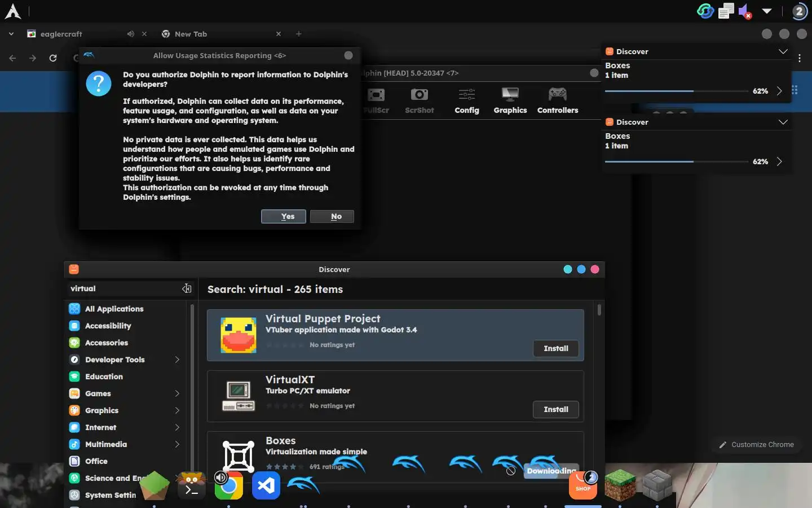Click the Discover results scrollbar
This screenshot has height=508, width=812.
point(599,310)
